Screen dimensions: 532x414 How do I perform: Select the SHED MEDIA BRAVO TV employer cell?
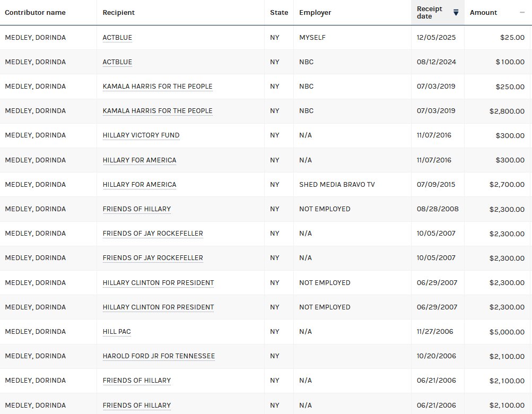(337, 185)
